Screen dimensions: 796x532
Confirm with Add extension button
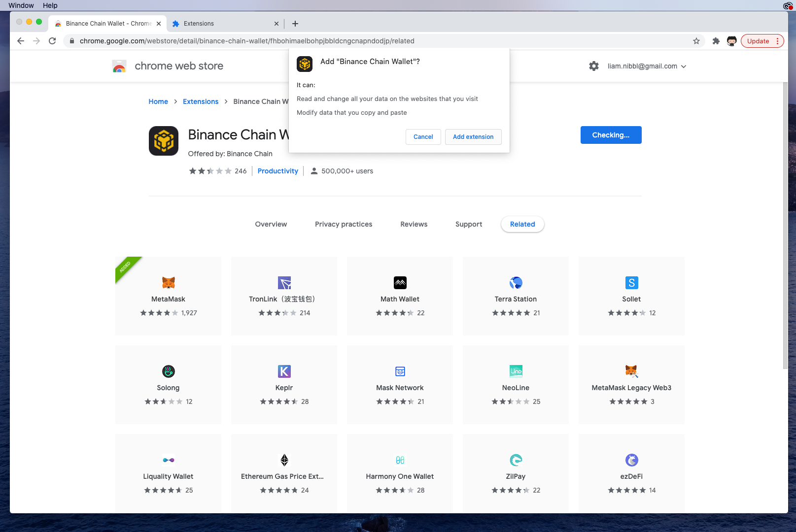pyautogui.click(x=473, y=137)
